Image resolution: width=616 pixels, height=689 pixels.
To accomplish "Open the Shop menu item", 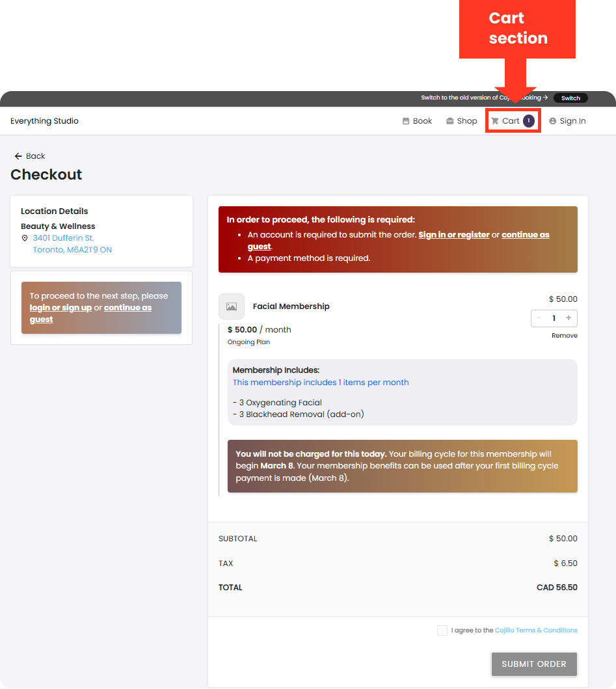I will [x=466, y=121].
